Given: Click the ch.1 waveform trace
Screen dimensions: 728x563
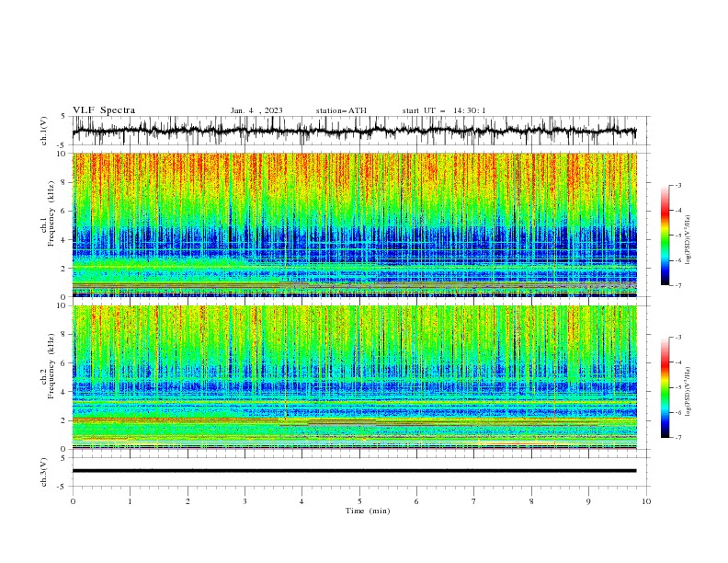Looking at the screenshot, I should [354, 131].
